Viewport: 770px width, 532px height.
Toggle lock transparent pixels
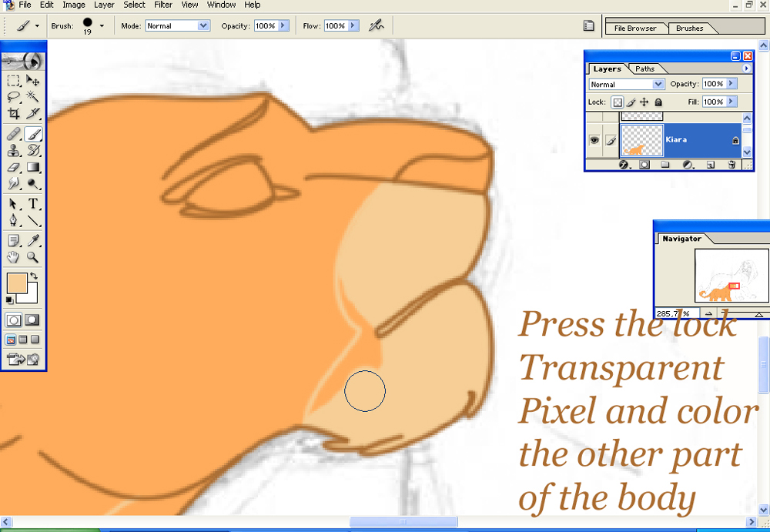pyautogui.click(x=618, y=102)
